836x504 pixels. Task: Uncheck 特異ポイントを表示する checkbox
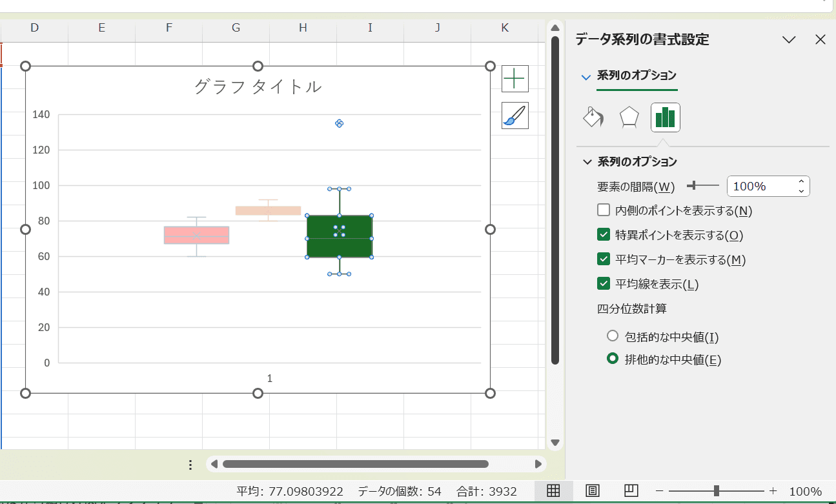click(x=604, y=235)
